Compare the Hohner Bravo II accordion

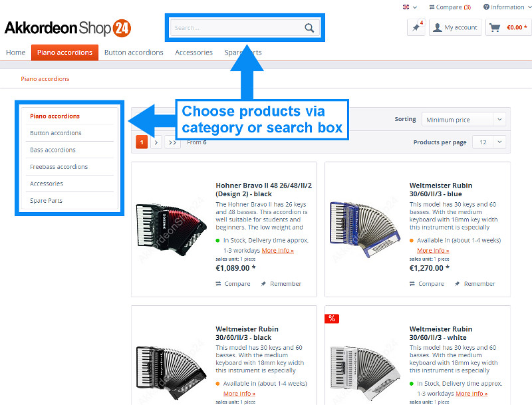[x=233, y=283]
